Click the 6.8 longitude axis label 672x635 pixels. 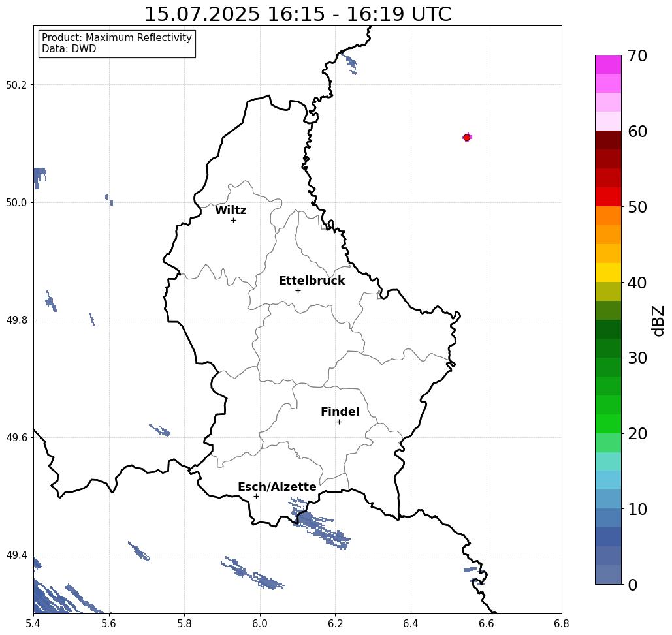pos(562,623)
